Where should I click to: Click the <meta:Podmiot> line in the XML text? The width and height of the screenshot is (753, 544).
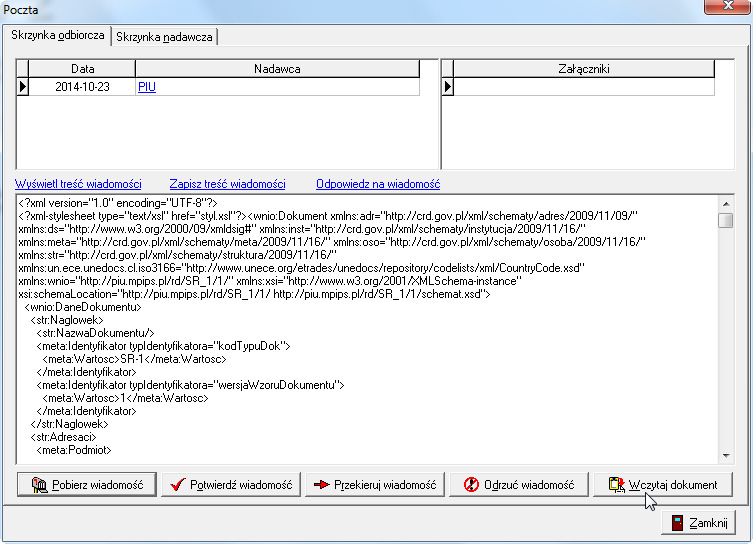tap(74, 450)
